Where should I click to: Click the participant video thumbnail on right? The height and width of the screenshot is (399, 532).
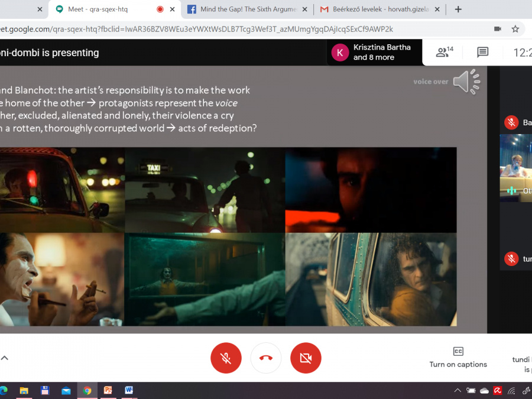click(515, 168)
